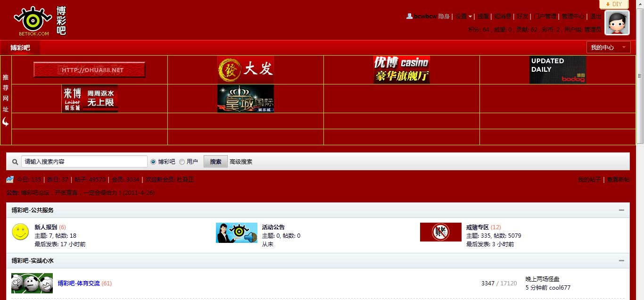The image size is (644, 300).
Task: Open the 博彩吧论坛 announcement text
Action: [88, 193]
